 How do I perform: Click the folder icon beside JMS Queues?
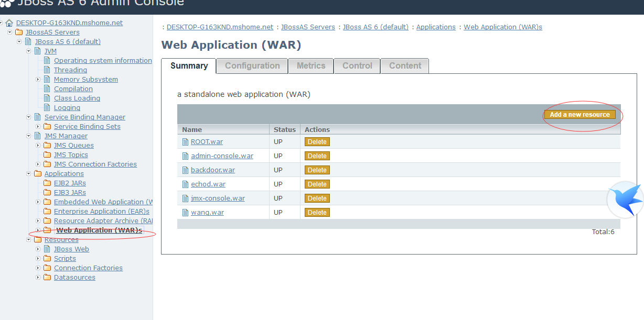tap(47, 146)
